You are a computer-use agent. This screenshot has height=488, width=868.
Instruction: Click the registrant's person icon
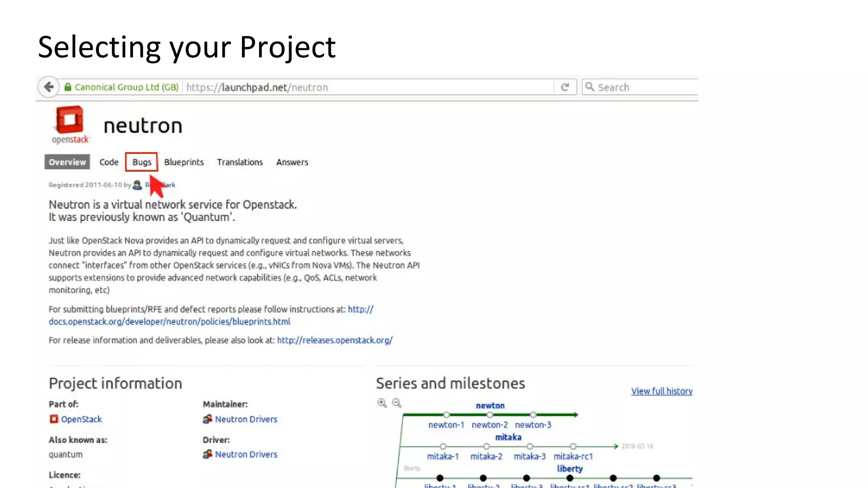pyautogui.click(x=137, y=185)
